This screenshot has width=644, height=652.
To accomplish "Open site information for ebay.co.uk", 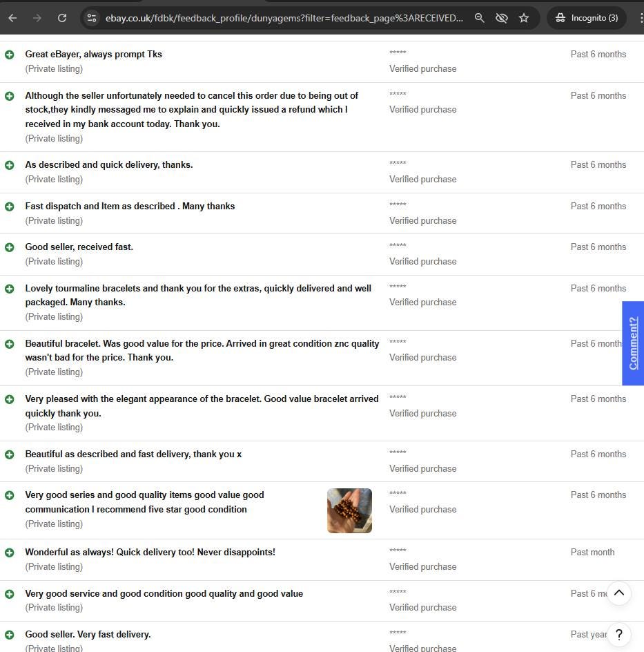I will (91, 18).
